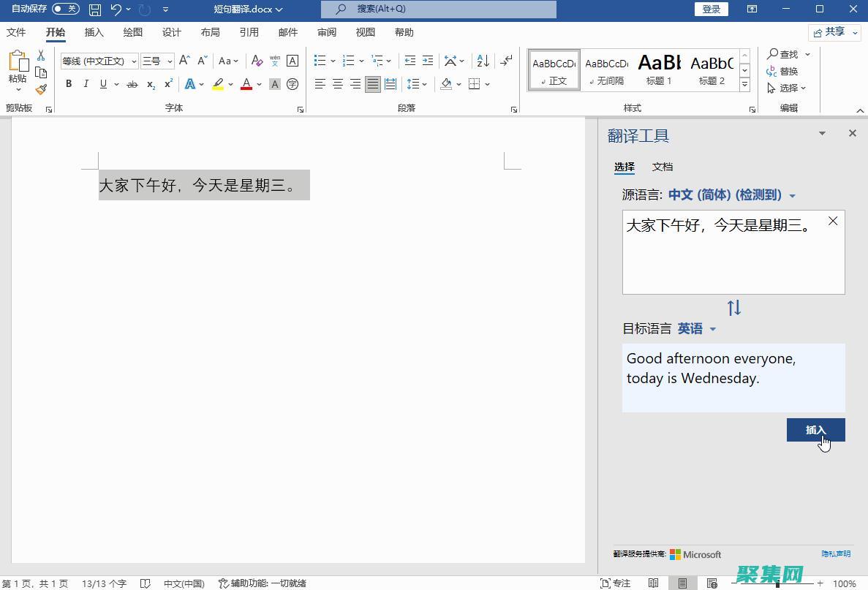This screenshot has width=868, height=590.
Task: Switch to the 文档 tab in translator
Action: click(x=663, y=167)
